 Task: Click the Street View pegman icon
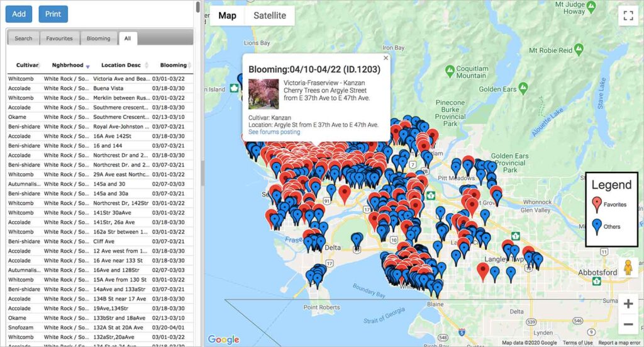click(627, 268)
